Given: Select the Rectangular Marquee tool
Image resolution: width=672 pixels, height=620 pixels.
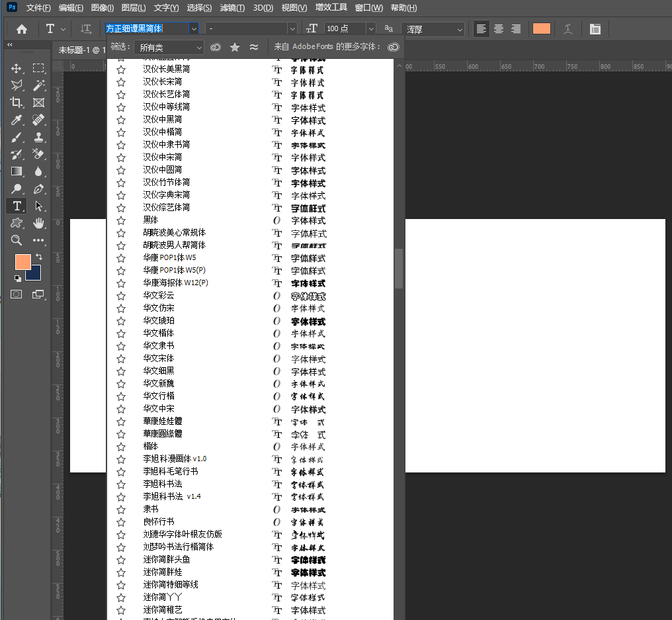Looking at the screenshot, I should click(x=38, y=68).
